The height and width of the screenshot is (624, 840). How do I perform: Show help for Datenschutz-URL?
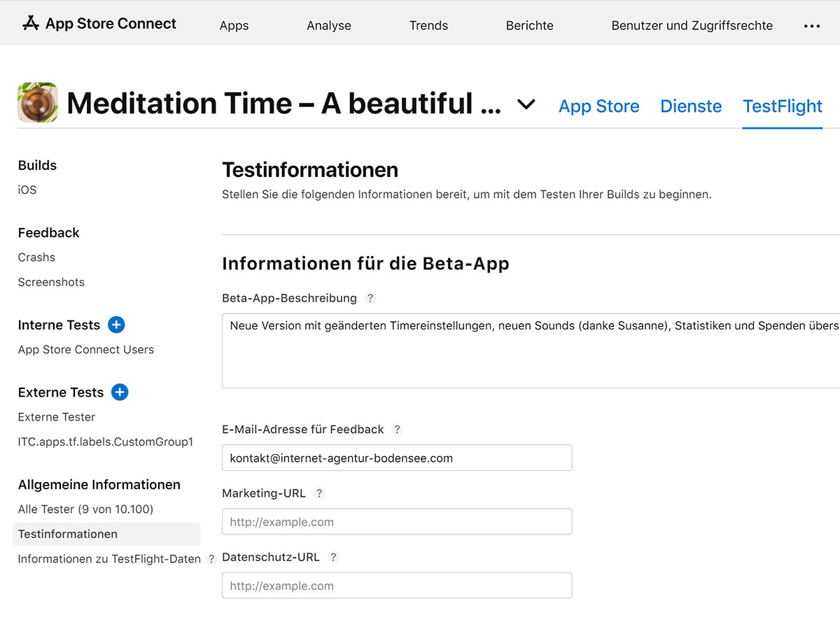[x=333, y=558]
